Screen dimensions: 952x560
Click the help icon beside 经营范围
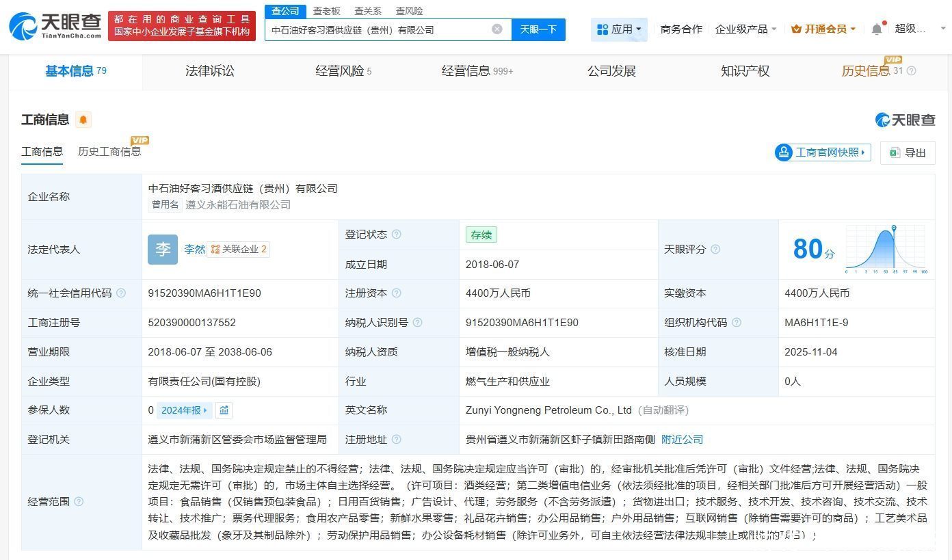(x=79, y=502)
